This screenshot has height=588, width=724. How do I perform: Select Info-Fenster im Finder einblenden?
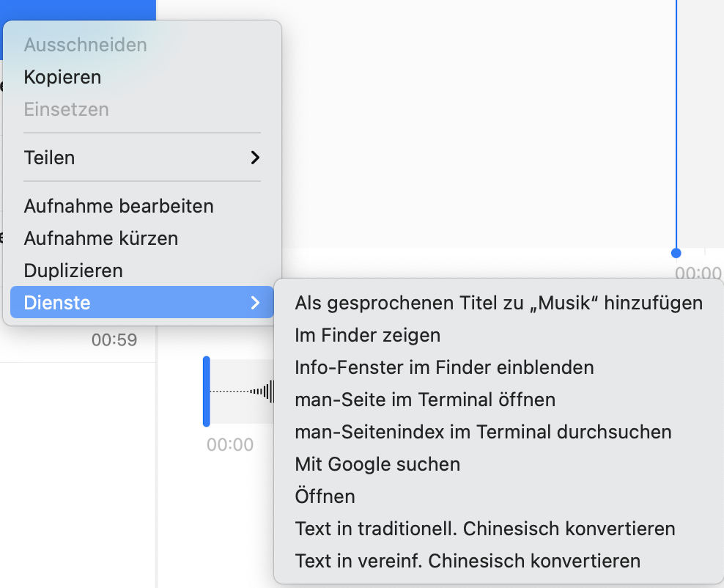(444, 367)
